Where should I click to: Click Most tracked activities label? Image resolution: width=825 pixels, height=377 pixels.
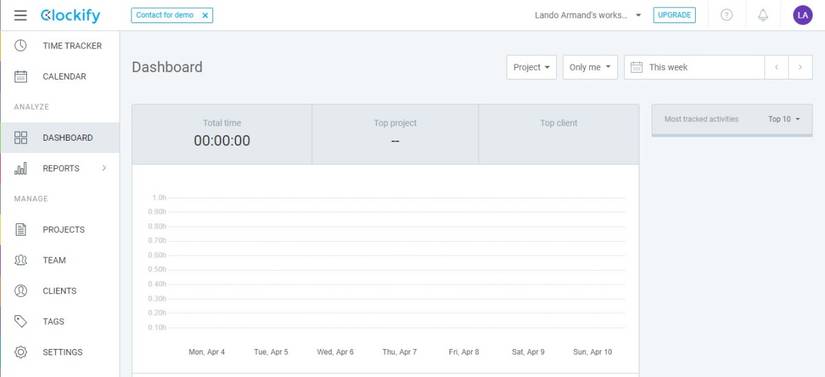pos(701,119)
